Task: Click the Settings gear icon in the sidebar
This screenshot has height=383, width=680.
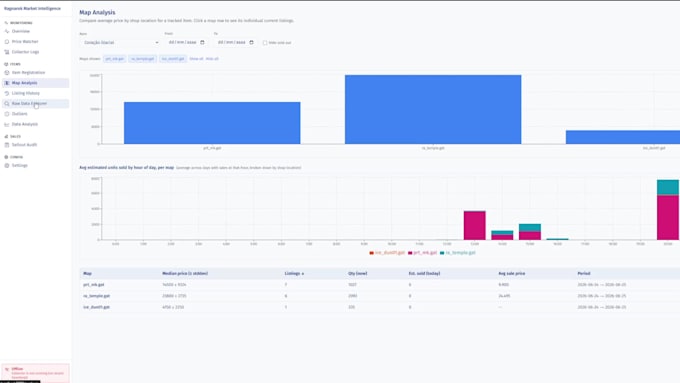Action: coord(7,165)
